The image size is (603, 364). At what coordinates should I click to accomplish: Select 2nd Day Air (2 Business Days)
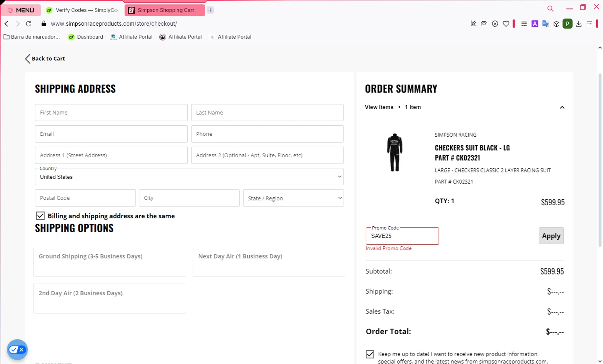(110, 299)
